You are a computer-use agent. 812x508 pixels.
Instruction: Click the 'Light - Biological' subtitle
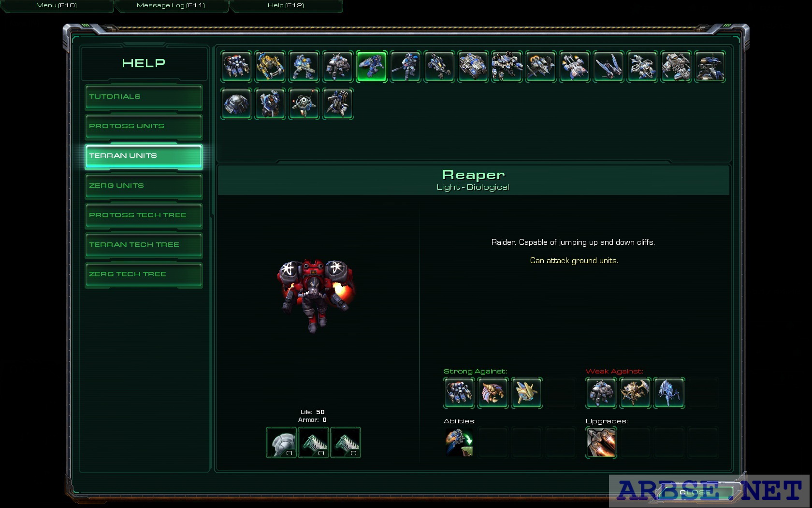point(473,187)
